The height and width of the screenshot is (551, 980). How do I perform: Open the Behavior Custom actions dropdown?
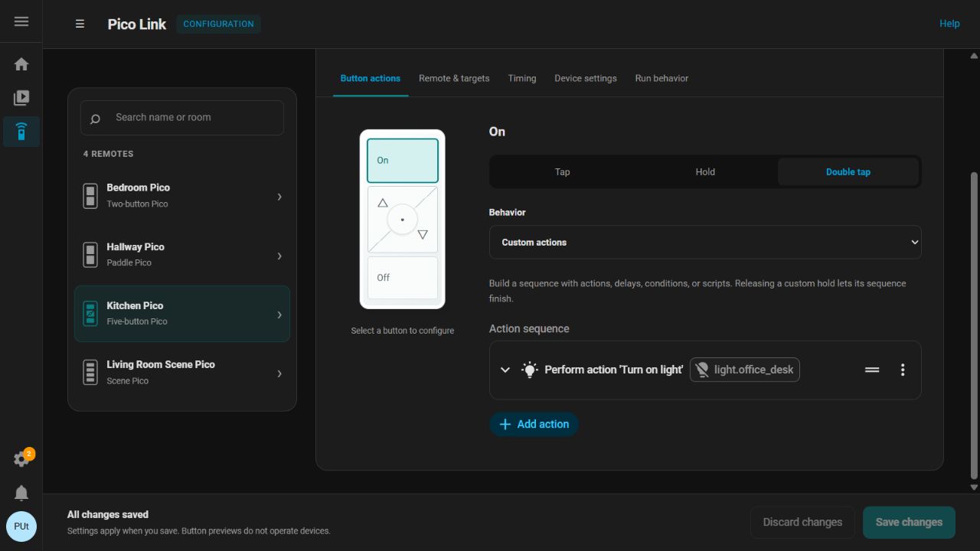pos(705,242)
